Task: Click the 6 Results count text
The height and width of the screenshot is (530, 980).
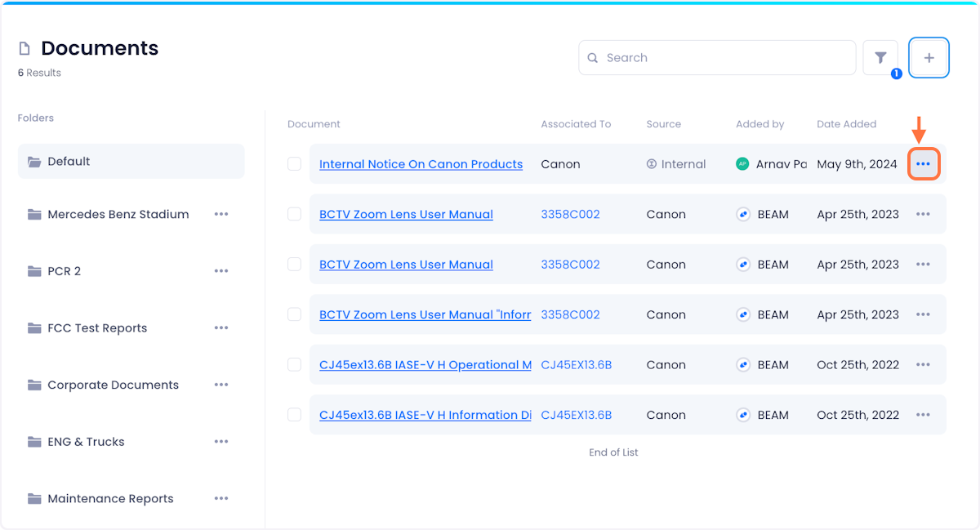Action: (39, 73)
